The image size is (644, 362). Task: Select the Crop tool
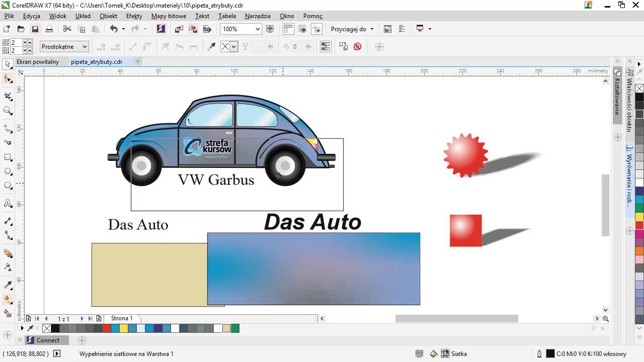pos(8,96)
